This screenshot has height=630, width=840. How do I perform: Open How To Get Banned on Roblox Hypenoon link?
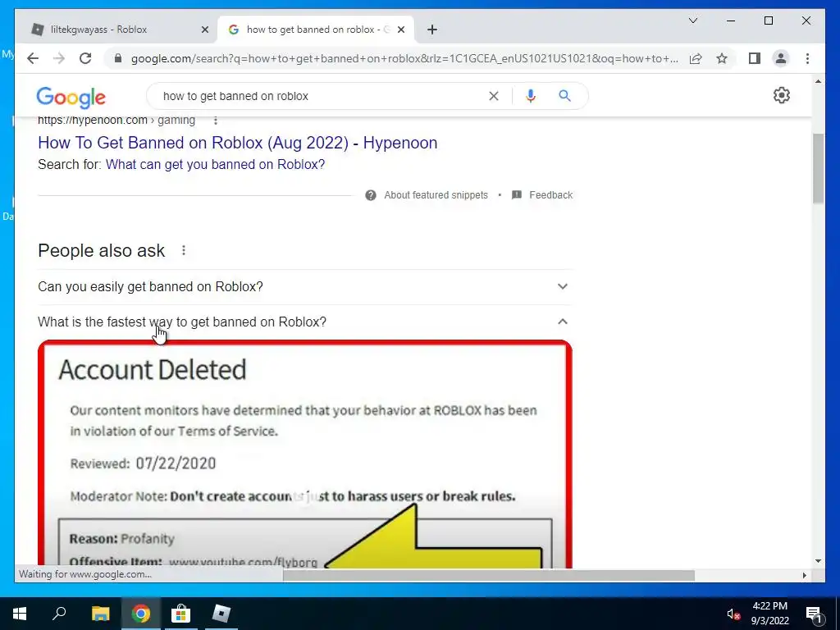coord(237,143)
